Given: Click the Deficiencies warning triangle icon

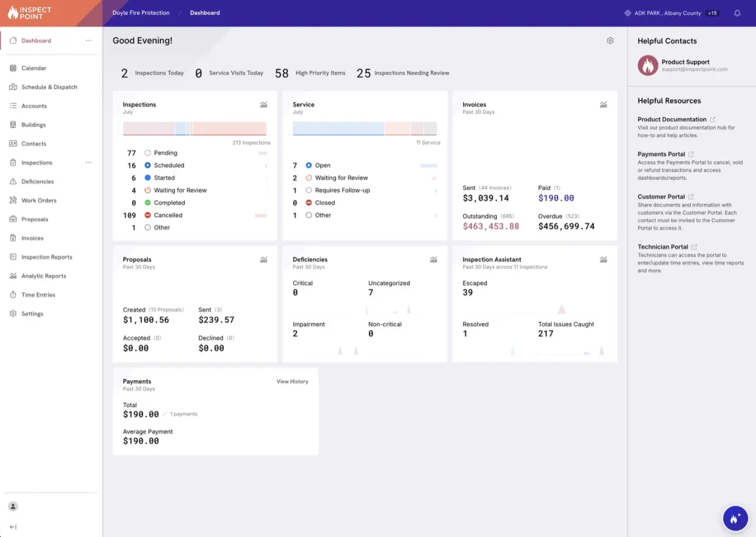Looking at the screenshot, I should click(x=13, y=182).
